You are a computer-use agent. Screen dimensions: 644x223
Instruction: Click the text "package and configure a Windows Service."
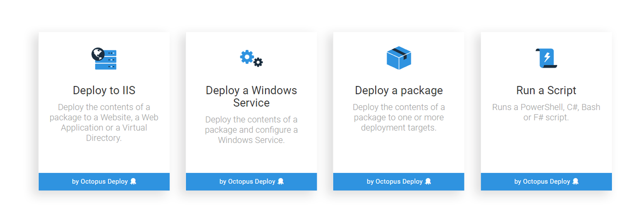[251, 135]
